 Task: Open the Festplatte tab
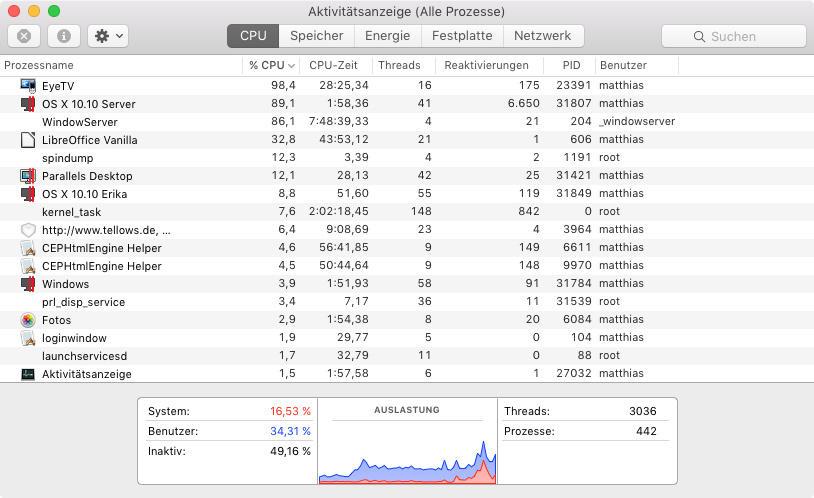pyautogui.click(x=462, y=36)
